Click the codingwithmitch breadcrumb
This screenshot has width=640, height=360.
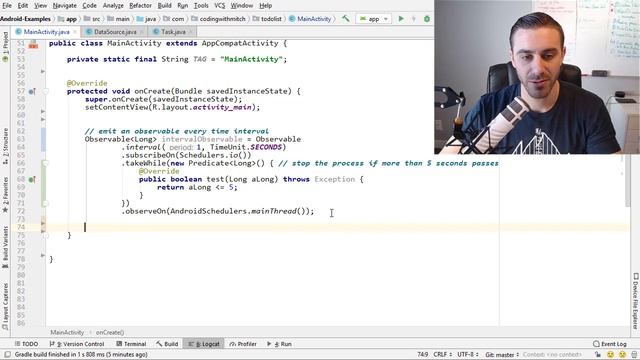(x=219, y=19)
